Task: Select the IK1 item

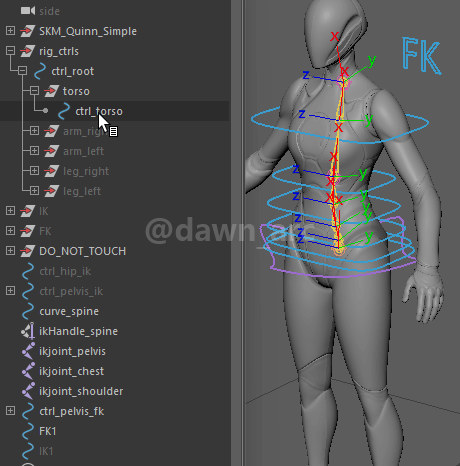Action: pos(46,451)
